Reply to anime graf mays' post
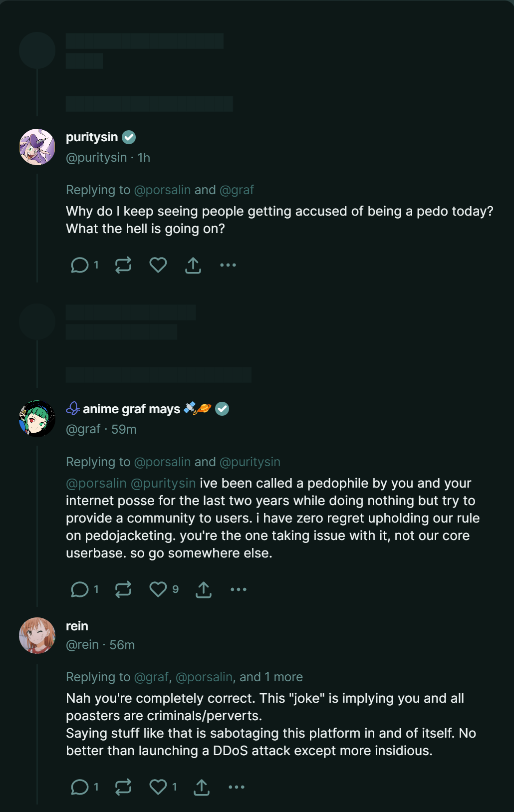 (80, 589)
